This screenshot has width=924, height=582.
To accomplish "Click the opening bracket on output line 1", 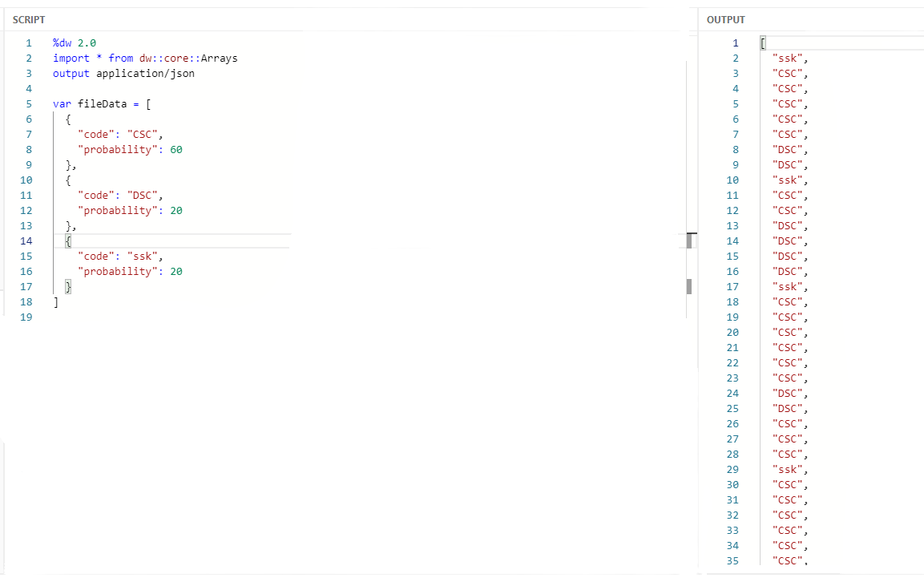I will tap(761, 42).
